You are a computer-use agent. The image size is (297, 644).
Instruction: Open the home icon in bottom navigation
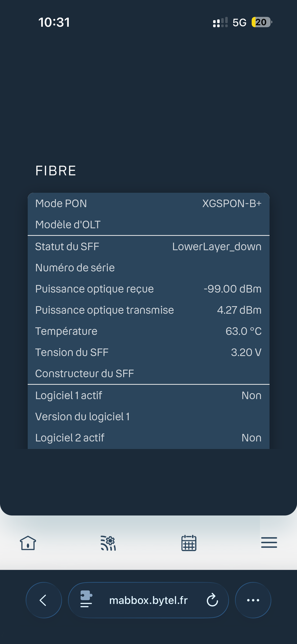28,543
